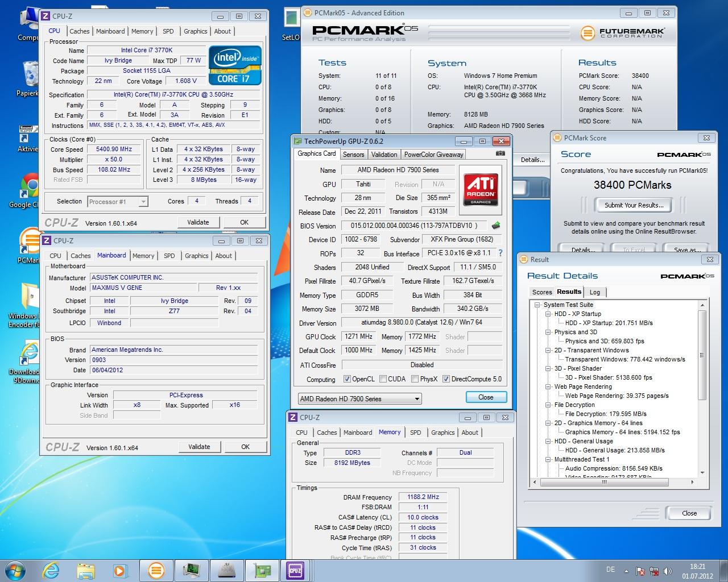Open the AMD Radeon HD 7900 Series GPU dropdown

(x=360, y=399)
